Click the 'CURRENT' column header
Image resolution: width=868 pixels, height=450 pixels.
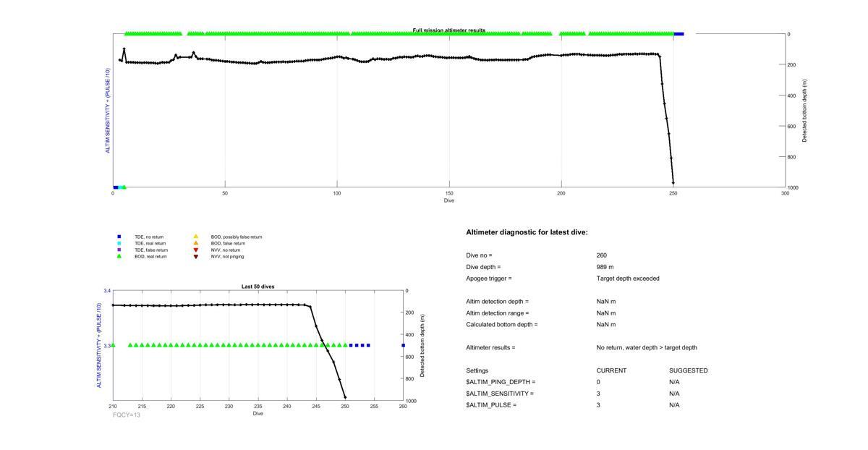point(611,370)
